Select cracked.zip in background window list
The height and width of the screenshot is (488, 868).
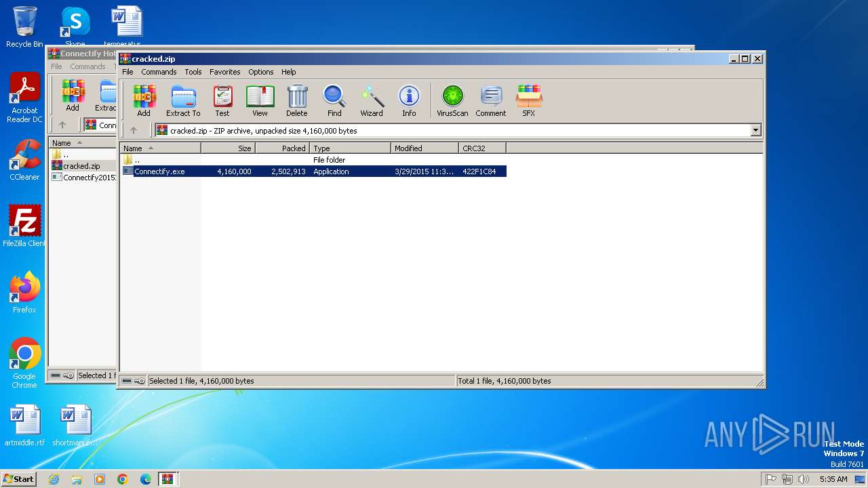coord(81,166)
